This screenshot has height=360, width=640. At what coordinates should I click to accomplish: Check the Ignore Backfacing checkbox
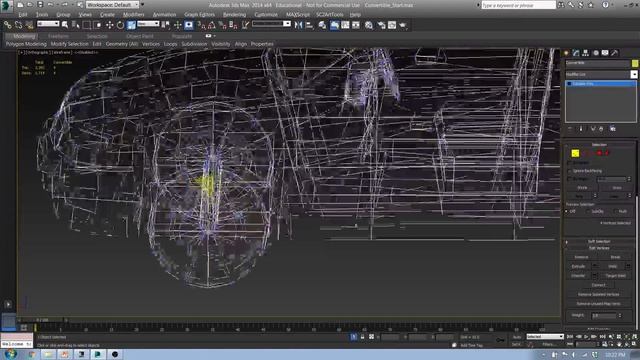569,171
